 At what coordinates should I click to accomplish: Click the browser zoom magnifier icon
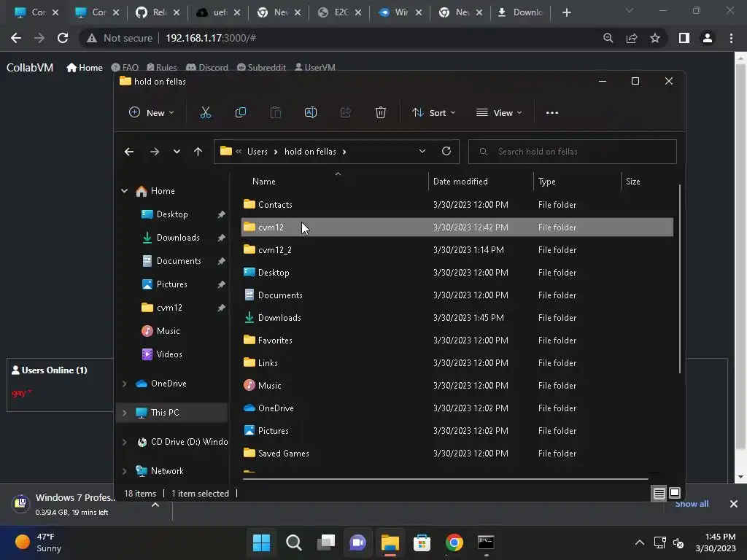coord(608,38)
